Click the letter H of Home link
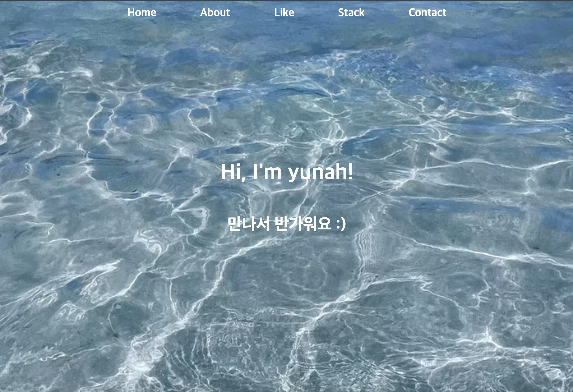The image size is (573, 392). (x=131, y=12)
